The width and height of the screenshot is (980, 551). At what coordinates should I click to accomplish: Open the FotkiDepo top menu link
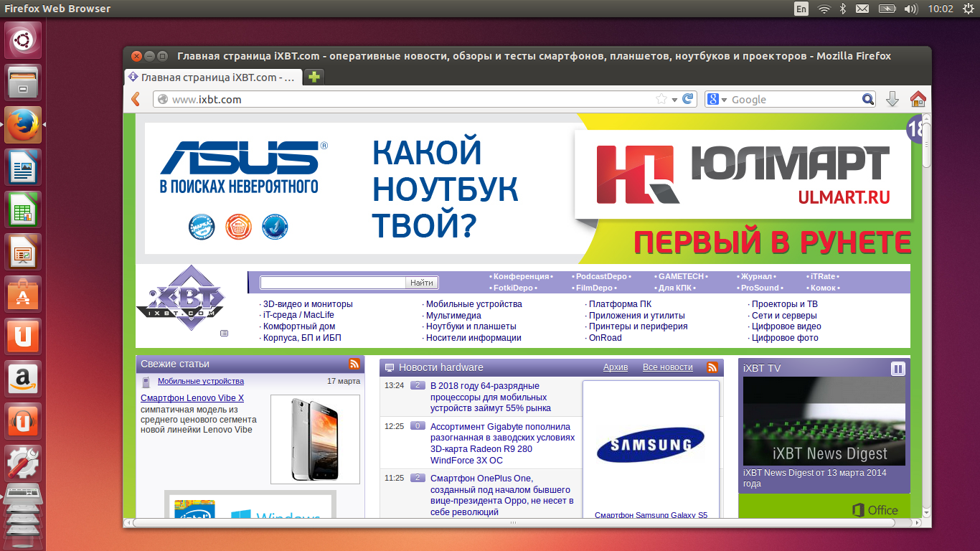[x=513, y=288]
